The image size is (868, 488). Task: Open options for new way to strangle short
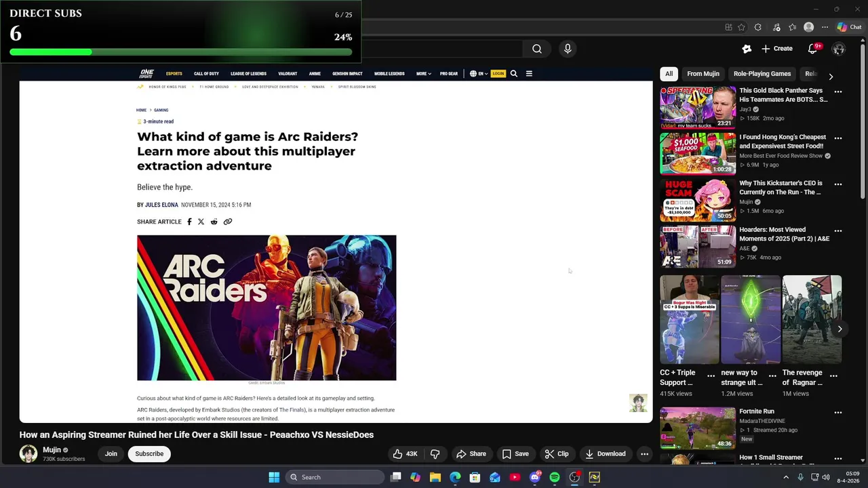(772, 375)
